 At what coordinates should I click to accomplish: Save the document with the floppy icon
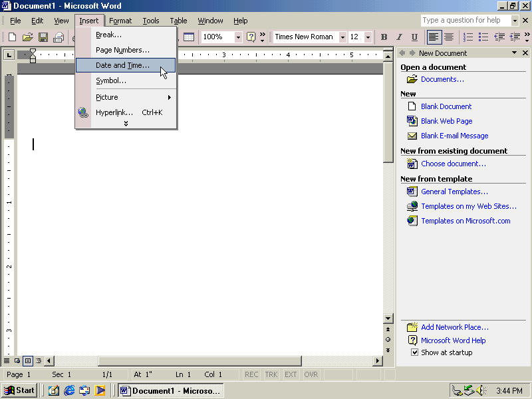pos(43,37)
